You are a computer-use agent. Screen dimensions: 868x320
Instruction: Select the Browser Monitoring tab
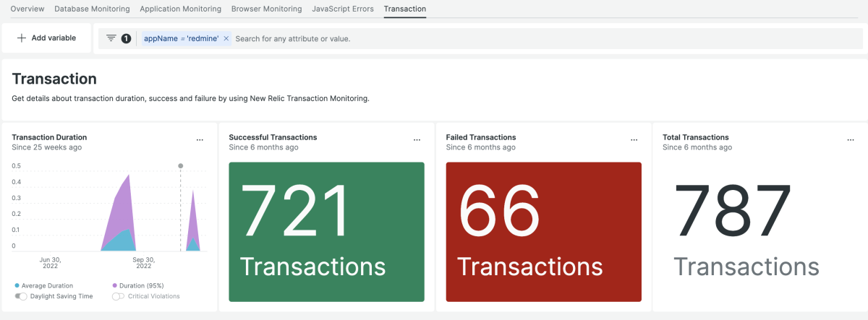pos(266,9)
